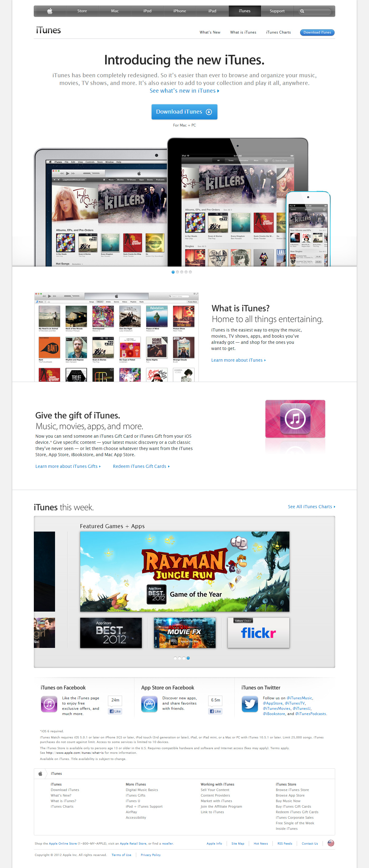Switch to the iPad navigation tab
This screenshot has width=369, height=868.
pos(212,11)
